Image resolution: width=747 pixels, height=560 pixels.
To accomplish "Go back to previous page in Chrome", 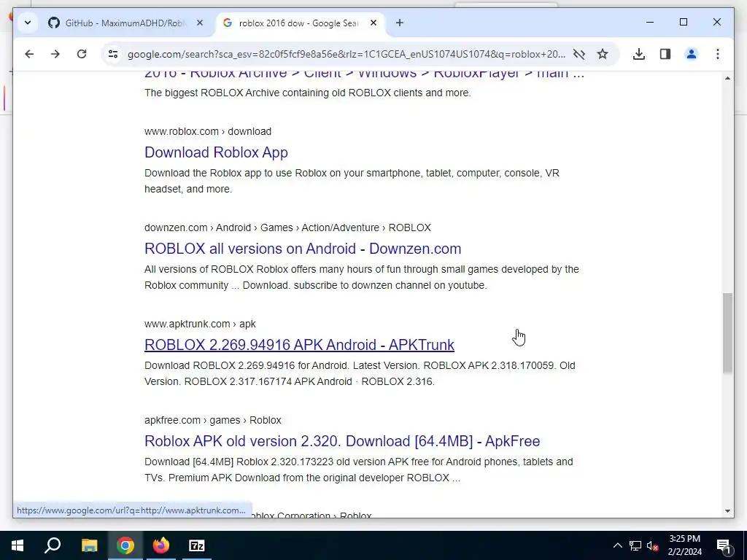I will coord(29,54).
